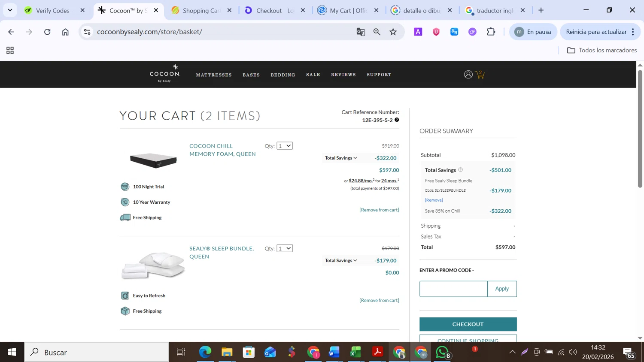Go to browser home page

point(65,32)
